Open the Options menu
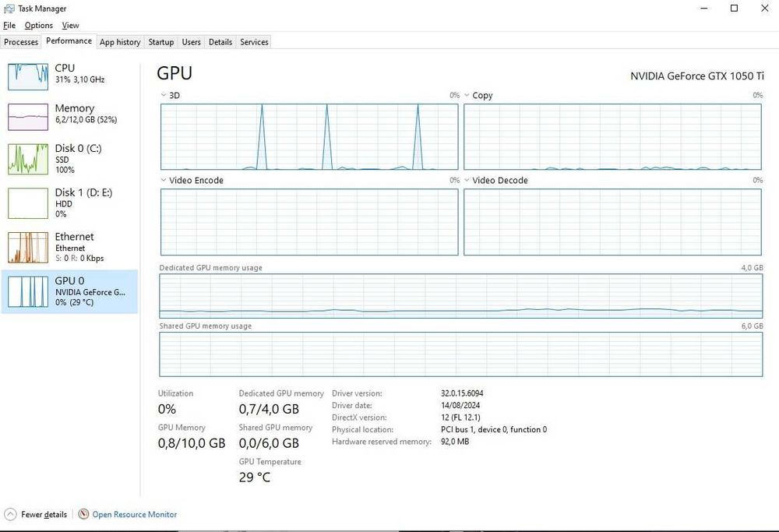The image size is (779, 532). tap(39, 25)
